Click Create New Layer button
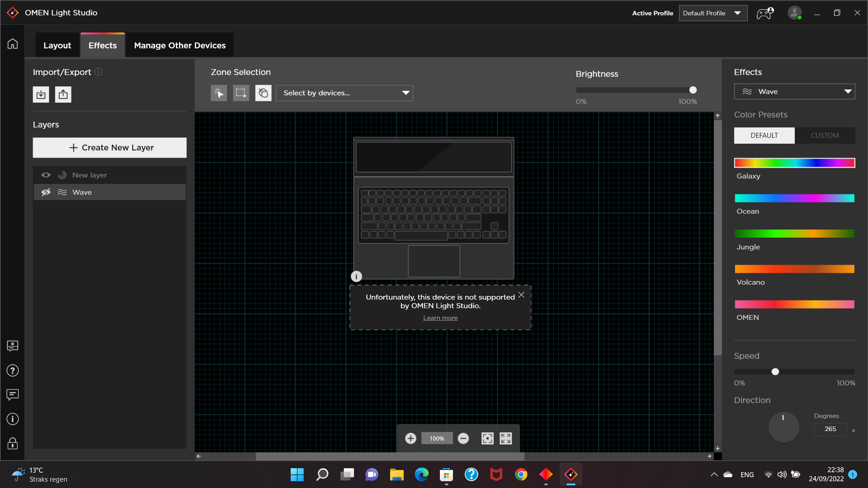Viewport: 868px width, 488px height. 109,148
